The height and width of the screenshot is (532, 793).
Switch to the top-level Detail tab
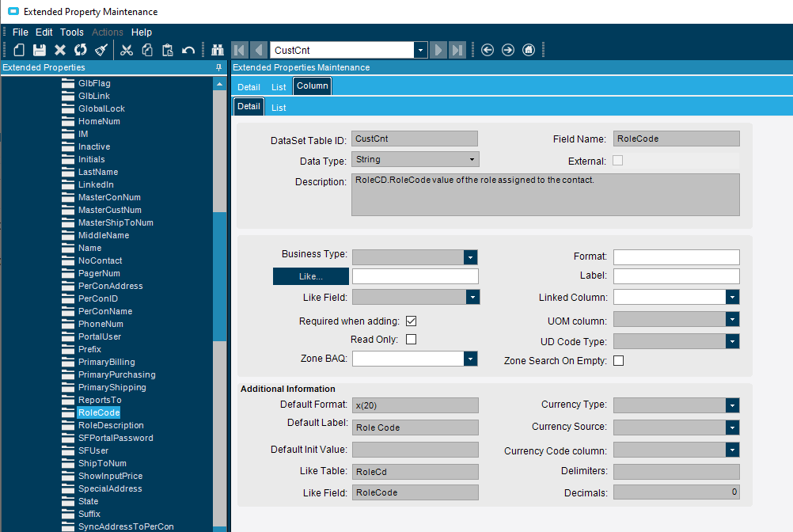click(x=249, y=87)
